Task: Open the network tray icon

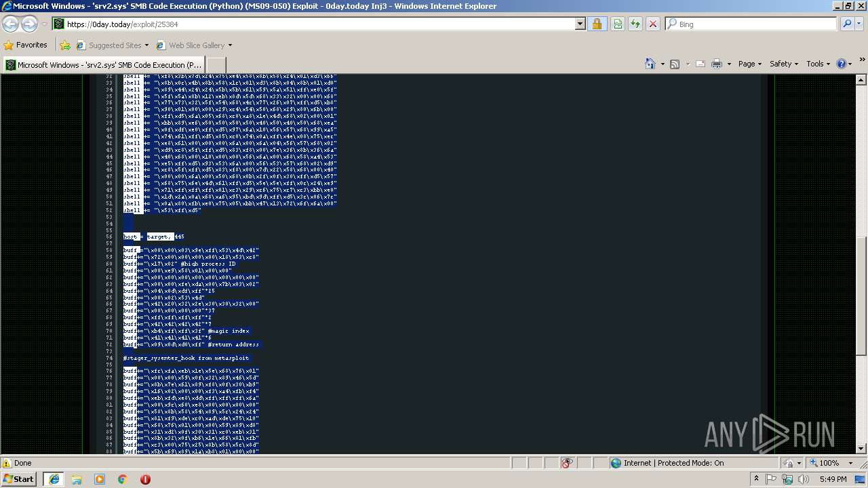Action: click(x=787, y=479)
